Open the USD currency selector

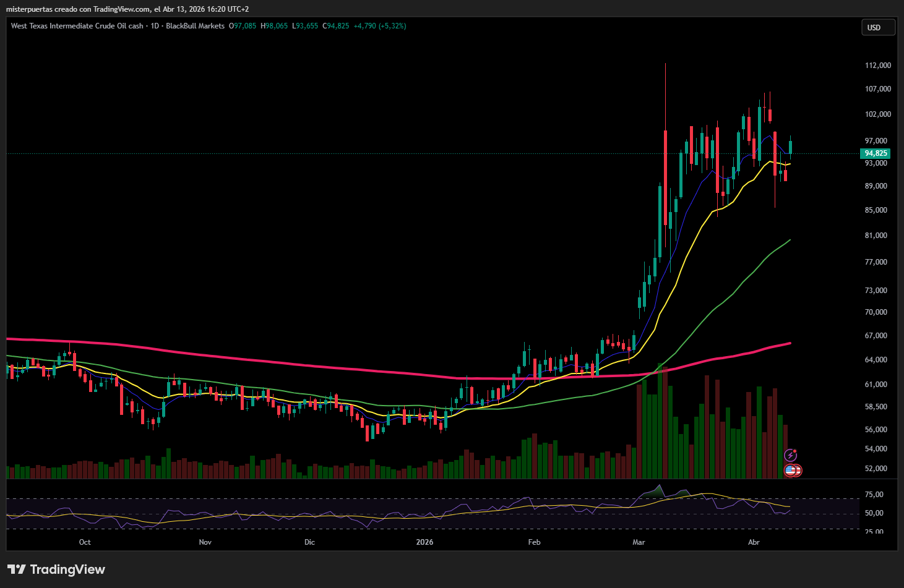click(x=877, y=27)
